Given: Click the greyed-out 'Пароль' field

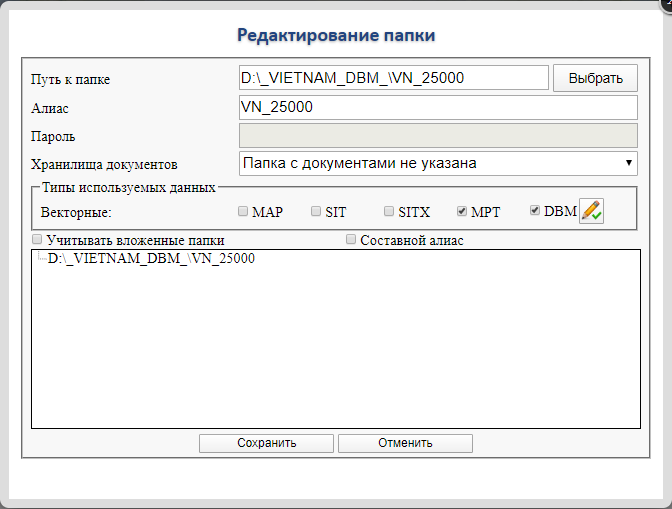Looking at the screenshot, I should [438, 135].
